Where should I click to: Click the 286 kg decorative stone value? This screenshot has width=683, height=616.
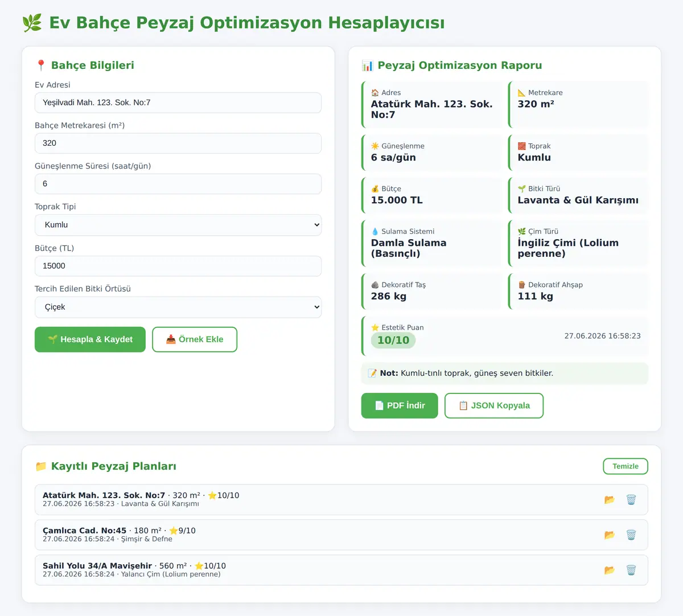pos(389,297)
